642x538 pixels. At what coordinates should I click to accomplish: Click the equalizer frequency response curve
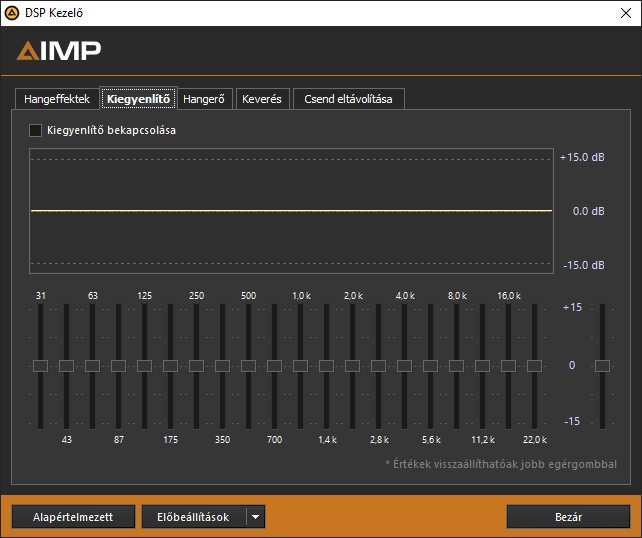pyautogui.click(x=292, y=211)
